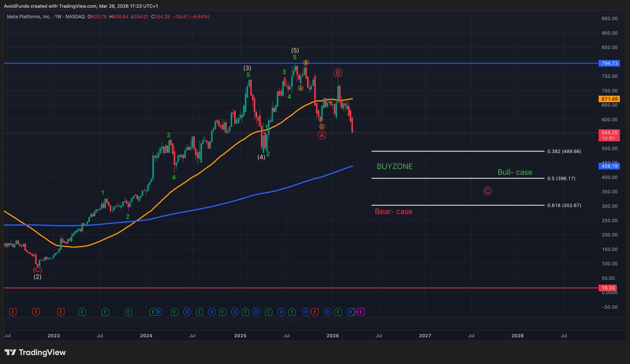Viewport: 630px width, 364px height.
Task: Click the −39.41 (−6.64%) change value
Action: click(x=192, y=17)
